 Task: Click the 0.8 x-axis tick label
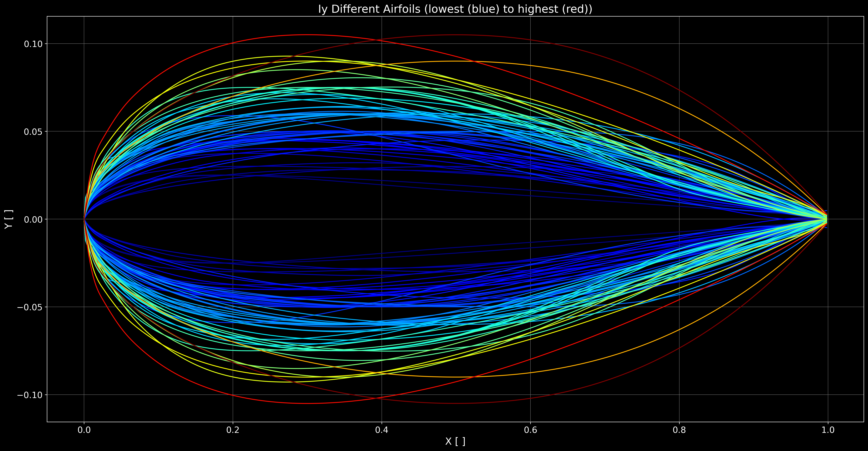pyautogui.click(x=679, y=430)
